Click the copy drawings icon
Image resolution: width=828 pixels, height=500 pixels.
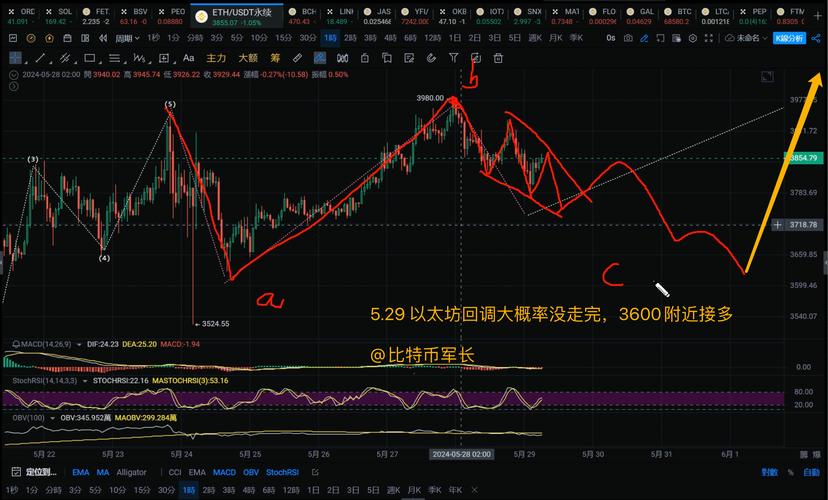(x=387, y=58)
